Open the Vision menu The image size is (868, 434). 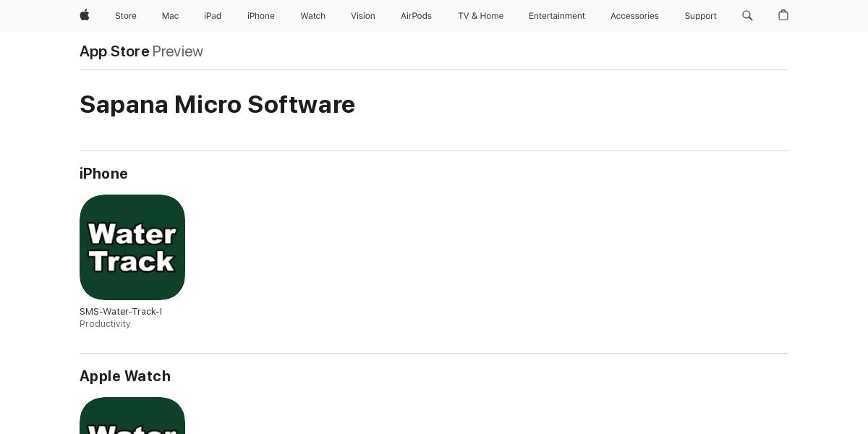click(x=363, y=16)
